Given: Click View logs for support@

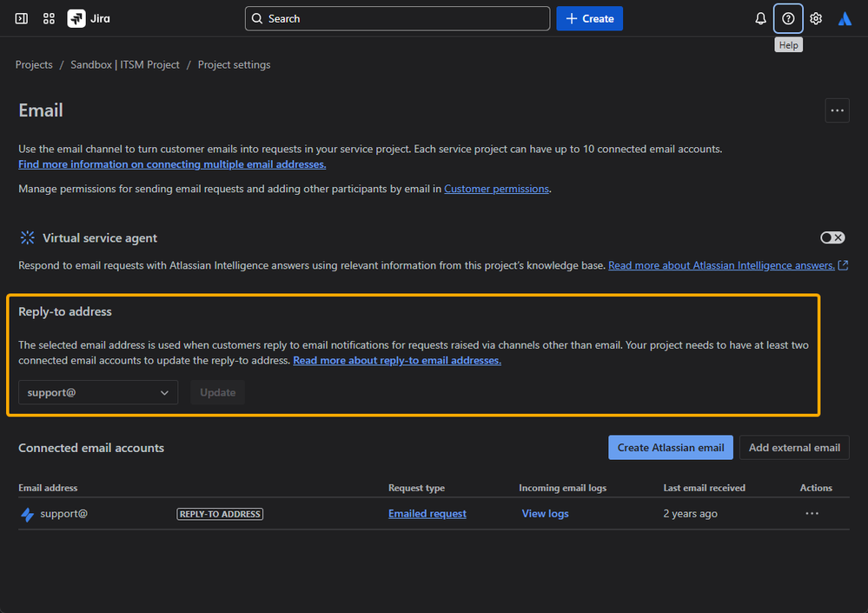Looking at the screenshot, I should point(546,513).
